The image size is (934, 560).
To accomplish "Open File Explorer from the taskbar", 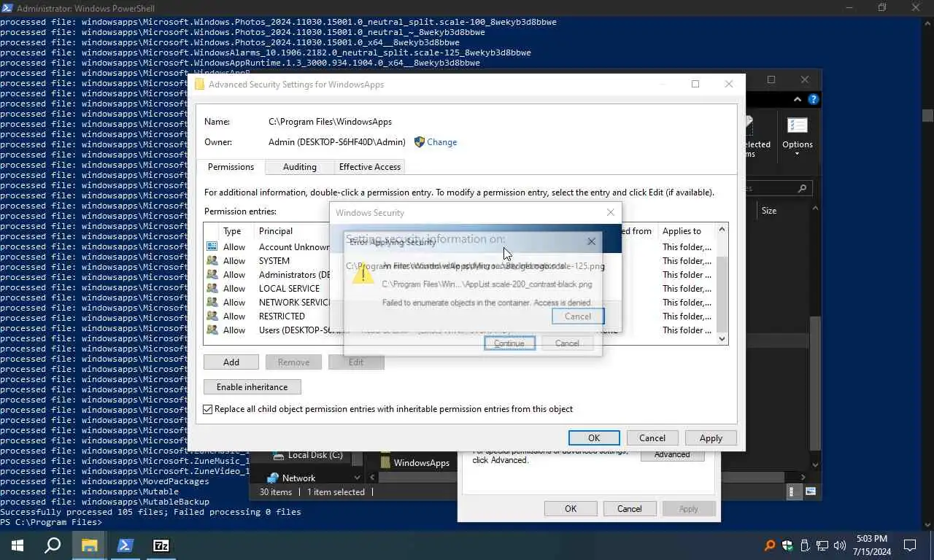I will (x=89, y=545).
